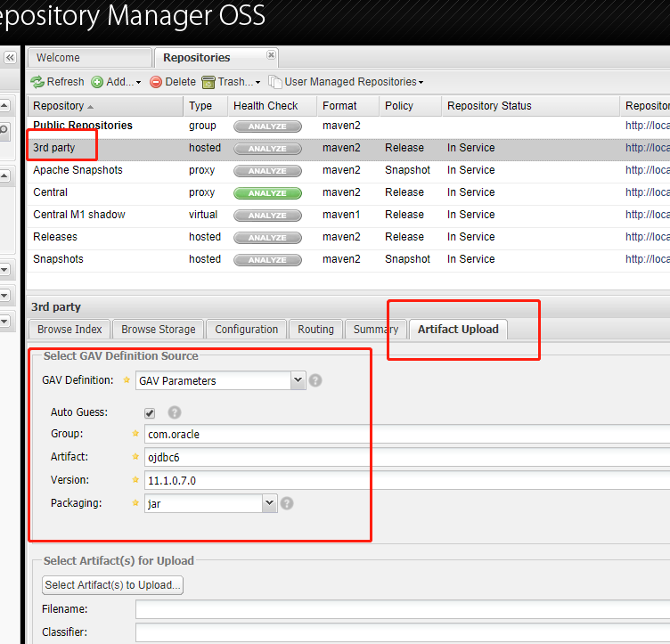Viewport: 670px width, 644px height.
Task: Click the Delete repository button
Action: click(x=173, y=82)
